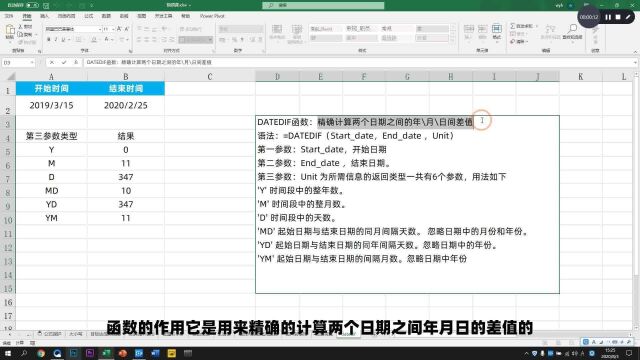The height and width of the screenshot is (360, 640).
Task: Select cell with YM in column A
Action: 51,218
